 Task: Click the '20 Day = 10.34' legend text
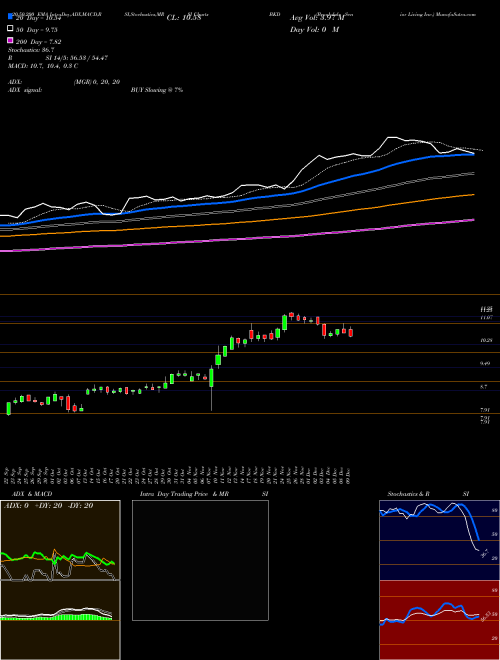pos(39,18)
